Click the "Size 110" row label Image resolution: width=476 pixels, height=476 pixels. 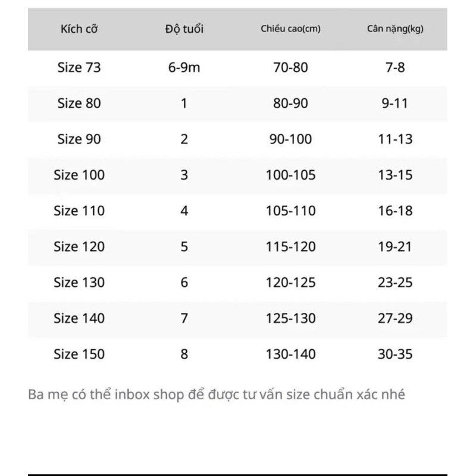point(79,211)
